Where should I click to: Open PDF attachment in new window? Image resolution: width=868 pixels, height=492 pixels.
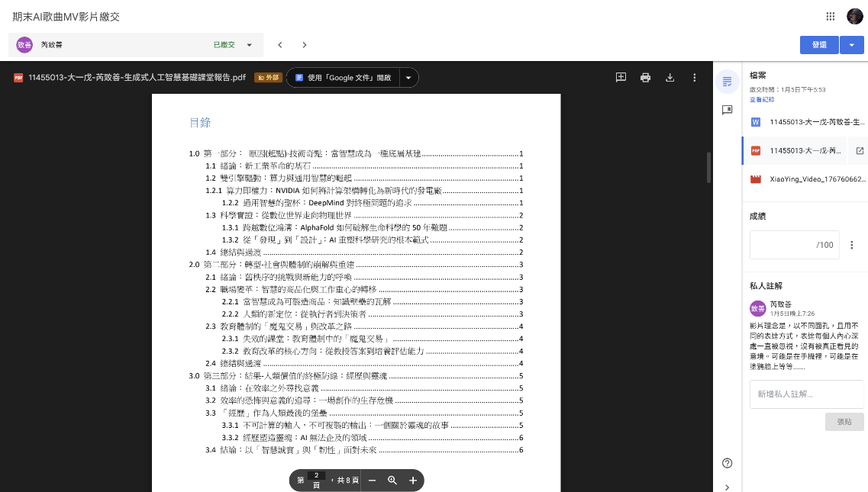tap(860, 150)
